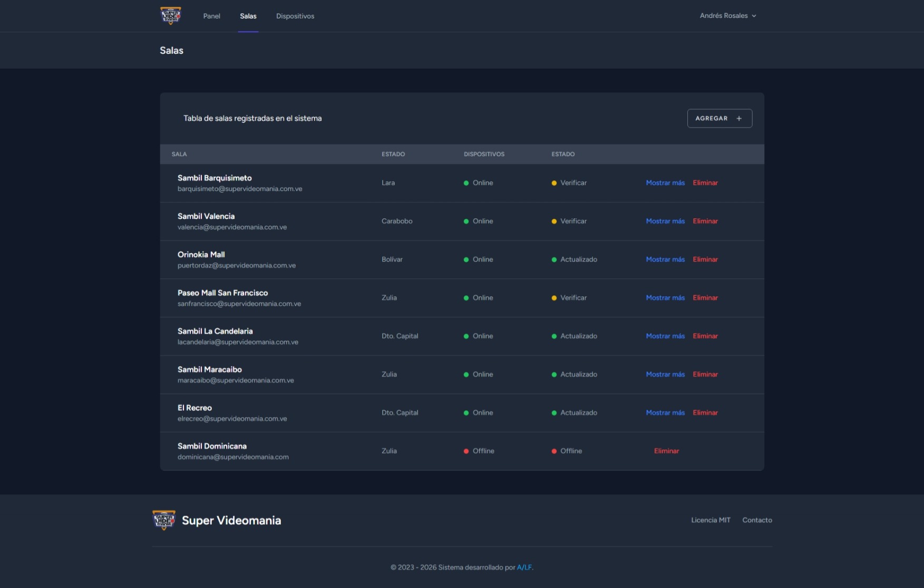The height and width of the screenshot is (588, 924).
Task: Delete the Sambil Barquisimeto room
Action: tap(705, 183)
